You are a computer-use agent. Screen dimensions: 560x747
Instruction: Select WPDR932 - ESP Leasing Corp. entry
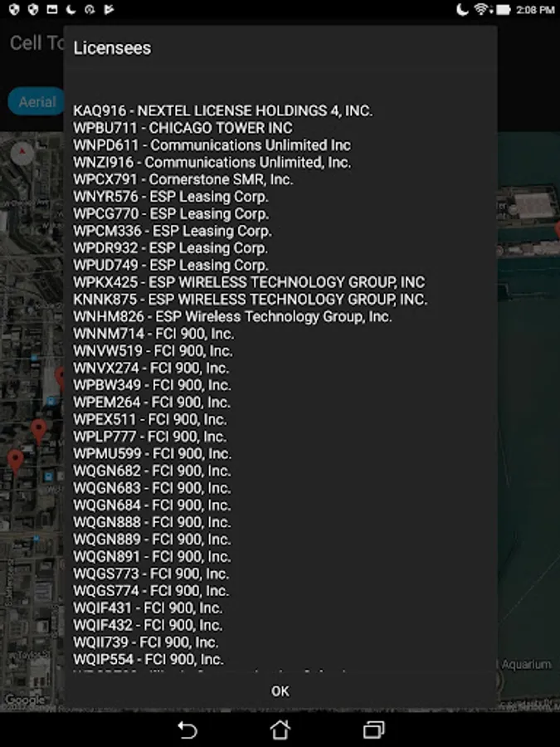[170, 247]
